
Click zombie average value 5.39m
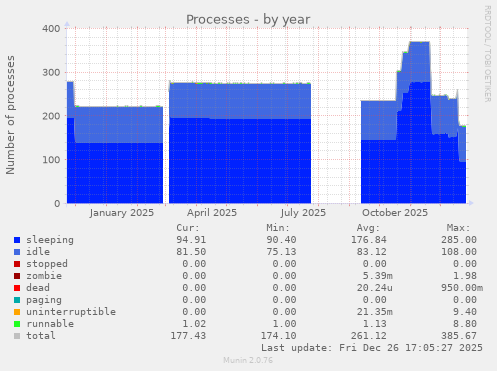[378, 276]
